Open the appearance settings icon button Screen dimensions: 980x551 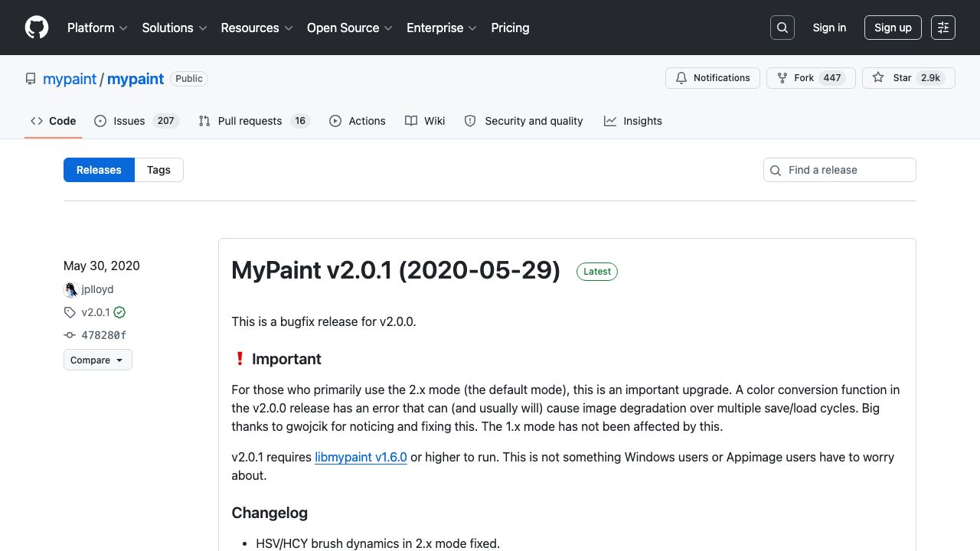[x=943, y=28]
